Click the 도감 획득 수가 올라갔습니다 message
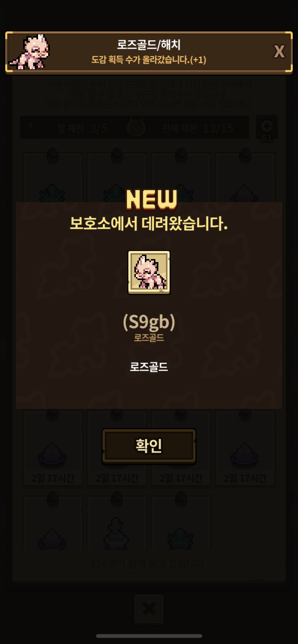Screen dimensions: 298x644 (x=149, y=60)
